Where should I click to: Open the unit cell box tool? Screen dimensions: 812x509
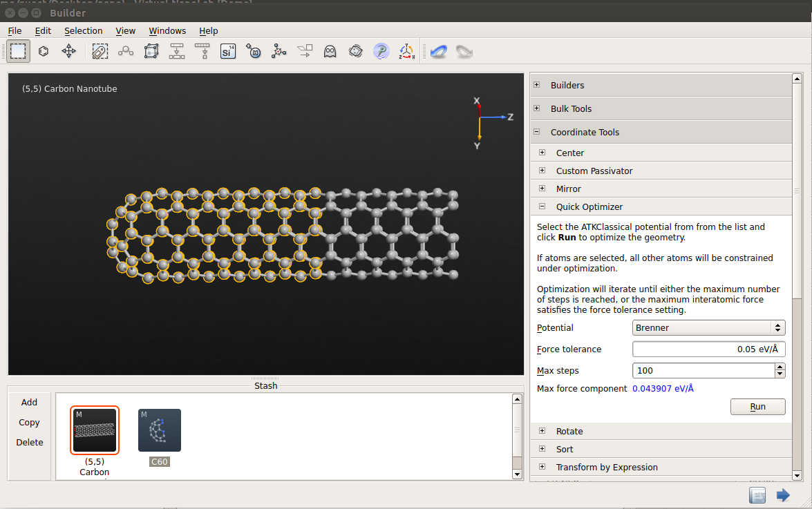151,51
